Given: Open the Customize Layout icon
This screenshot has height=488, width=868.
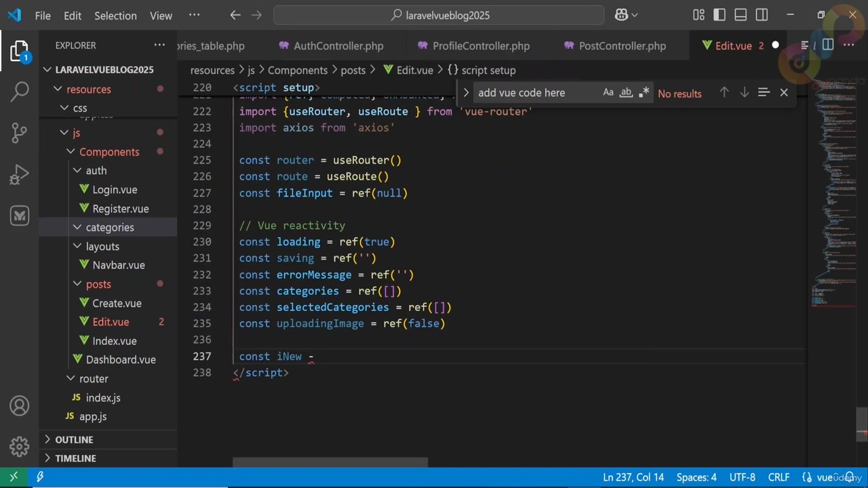Looking at the screenshot, I should 698,15.
